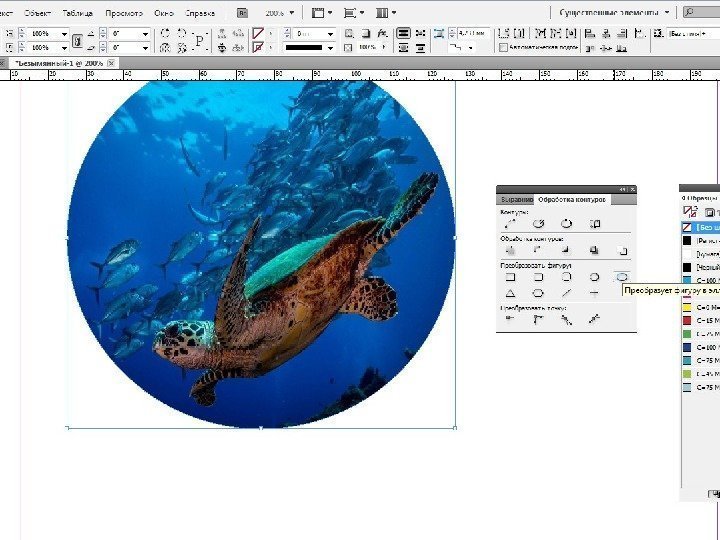Switch to the Выравнивание panel tab
720x540 pixels.
(x=516, y=200)
